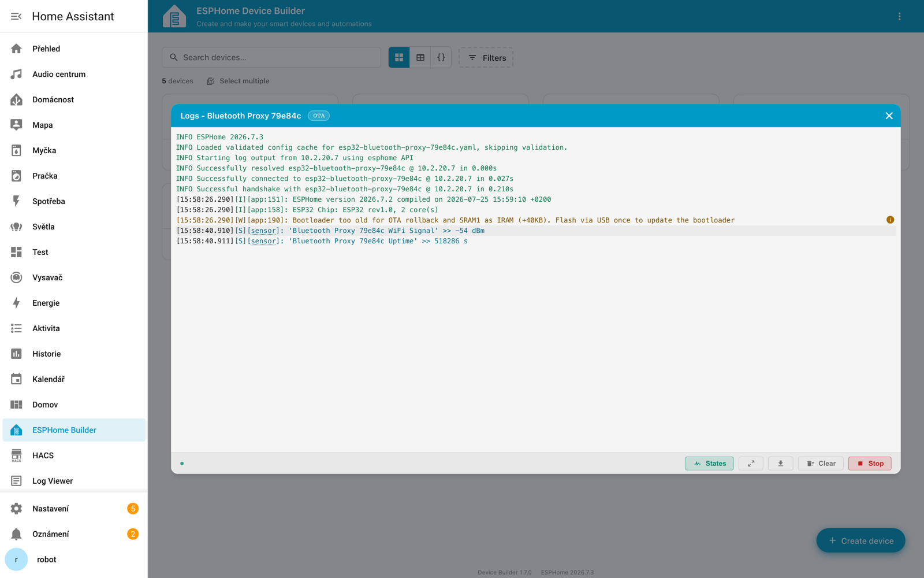Stop the log streaming
Screen dimensions: 924x578
pos(870,464)
